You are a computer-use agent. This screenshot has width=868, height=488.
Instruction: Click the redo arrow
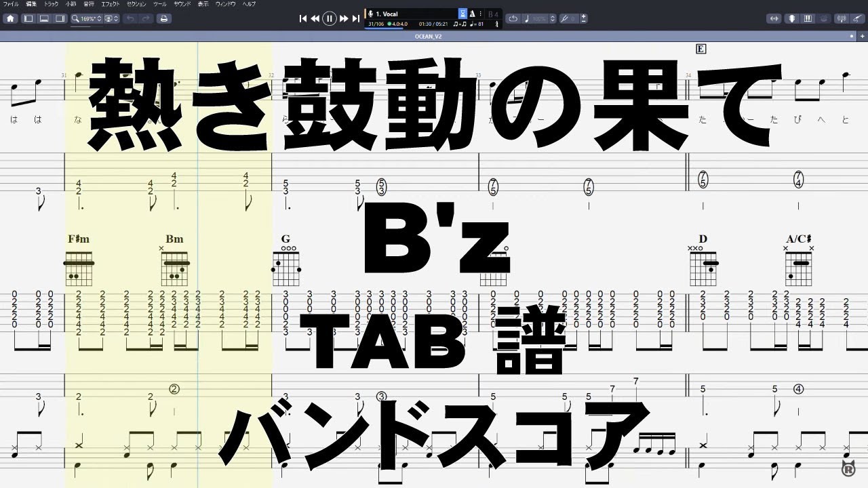[146, 18]
